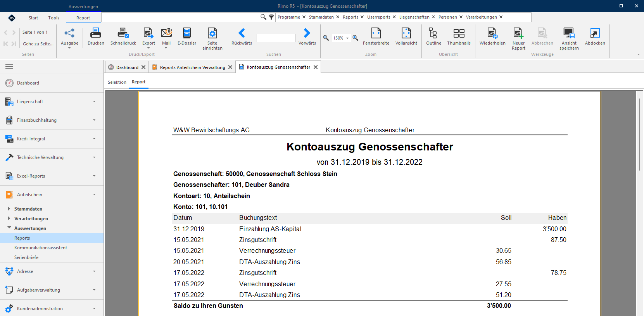The height and width of the screenshot is (316, 644).
Task: Expand the Stammdaten tree node
Action: pos(9,209)
